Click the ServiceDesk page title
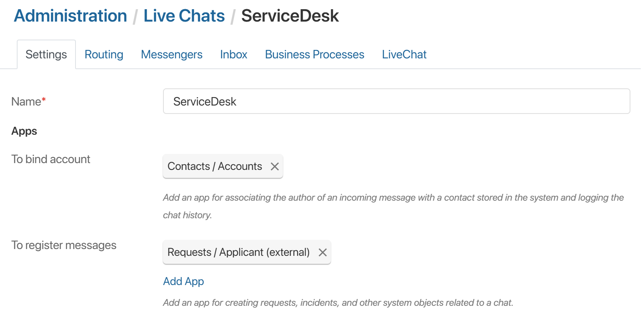 (x=290, y=16)
